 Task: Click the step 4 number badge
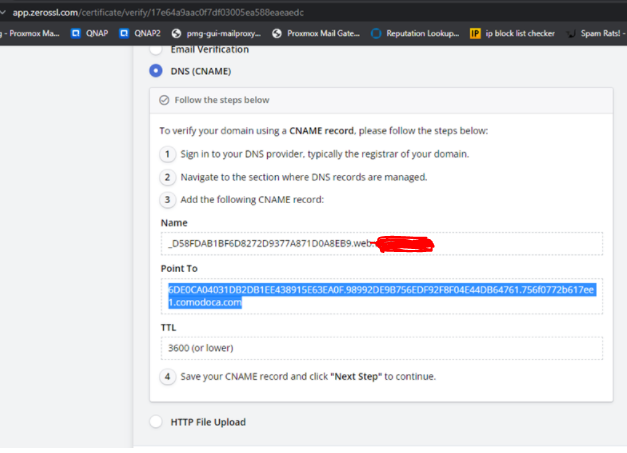(167, 376)
